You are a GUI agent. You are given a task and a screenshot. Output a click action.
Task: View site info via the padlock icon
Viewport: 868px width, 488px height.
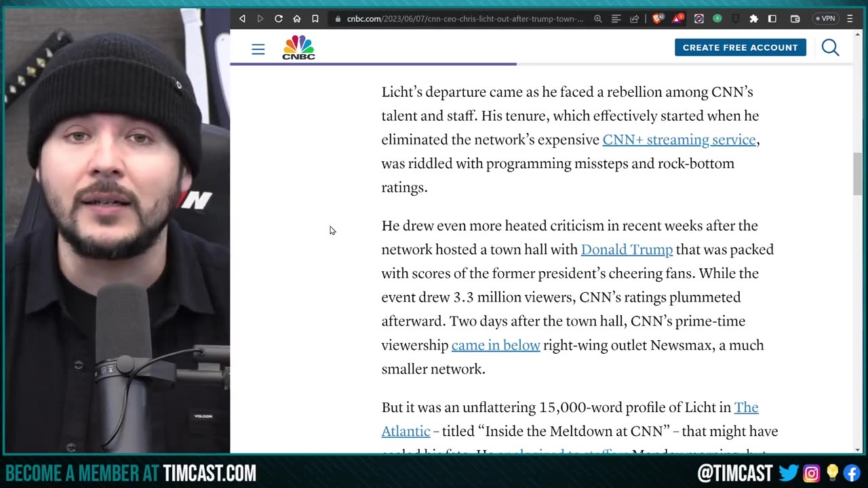338,19
